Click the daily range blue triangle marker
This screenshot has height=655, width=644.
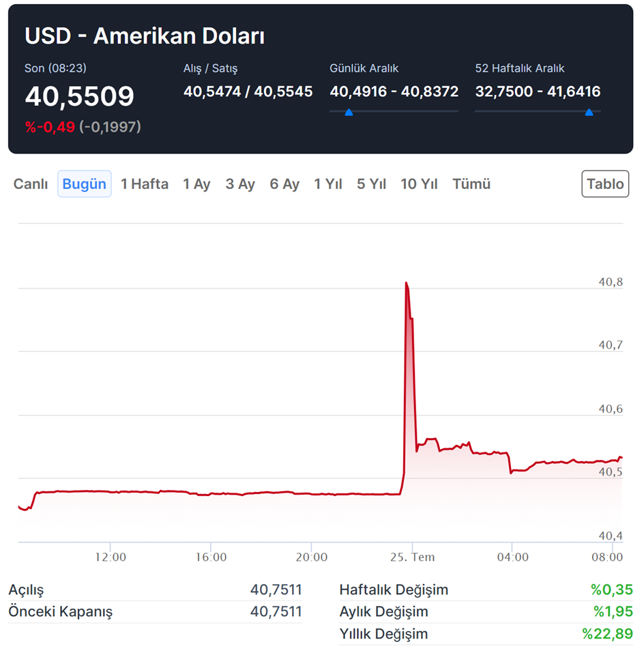coord(349,112)
